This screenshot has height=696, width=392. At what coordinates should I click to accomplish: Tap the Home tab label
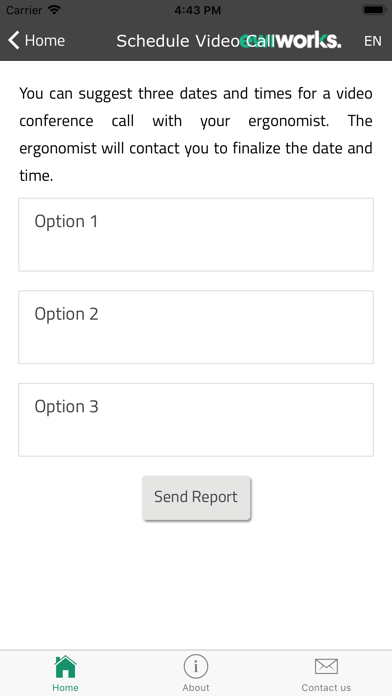click(x=65, y=688)
